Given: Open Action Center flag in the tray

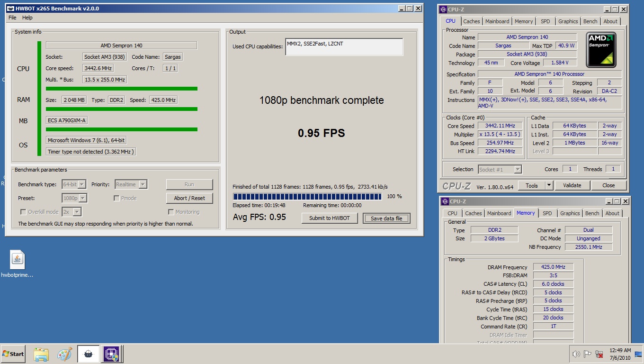Looking at the screenshot, I should (x=588, y=354).
